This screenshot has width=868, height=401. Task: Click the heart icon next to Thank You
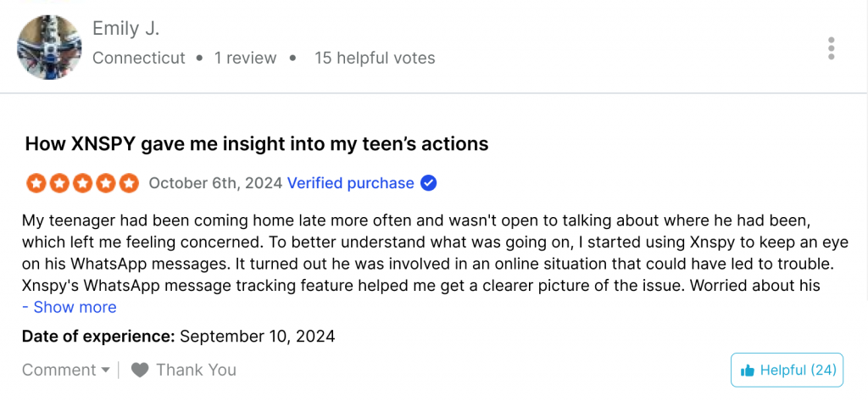140,370
